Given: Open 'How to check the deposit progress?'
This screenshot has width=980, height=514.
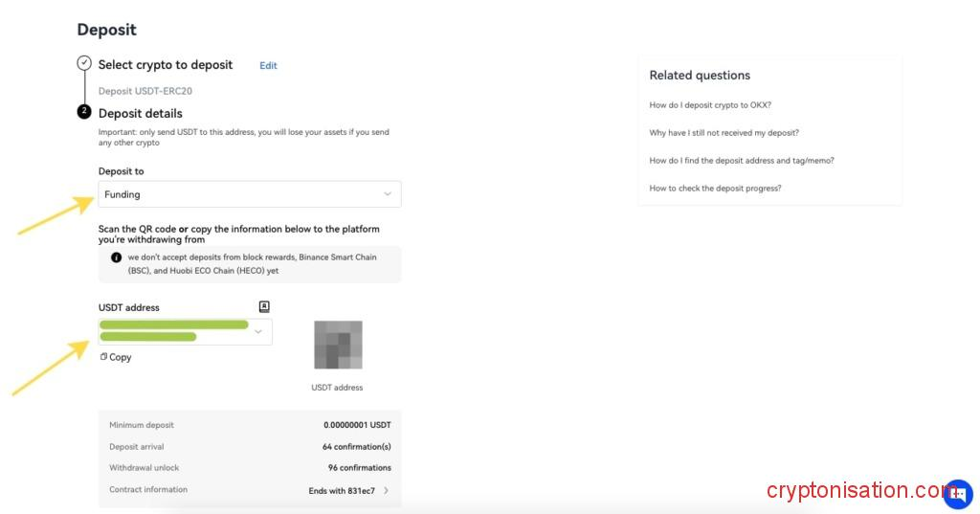Looking at the screenshot, I should tap(715, 189).
